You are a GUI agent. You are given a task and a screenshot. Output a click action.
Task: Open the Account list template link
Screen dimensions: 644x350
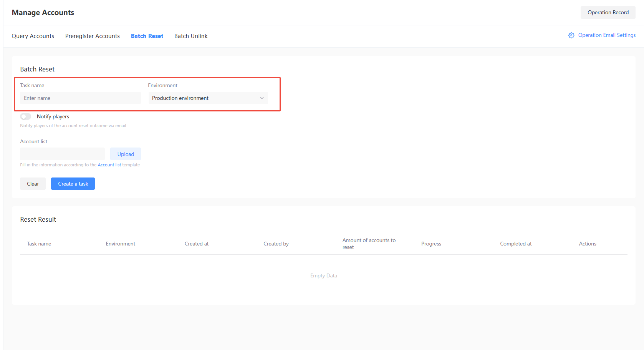[x=109, y=165]
